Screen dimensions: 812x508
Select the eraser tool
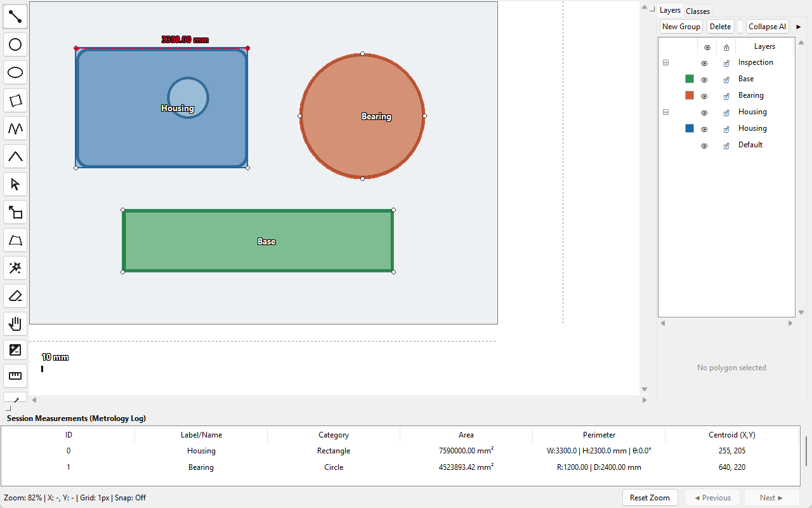click(15, 296)
